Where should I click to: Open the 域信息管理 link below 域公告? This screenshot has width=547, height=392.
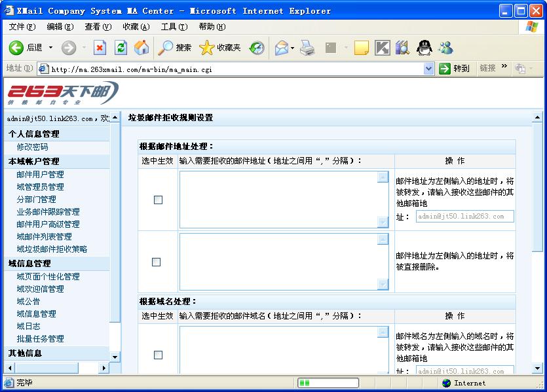click(36, 314)
